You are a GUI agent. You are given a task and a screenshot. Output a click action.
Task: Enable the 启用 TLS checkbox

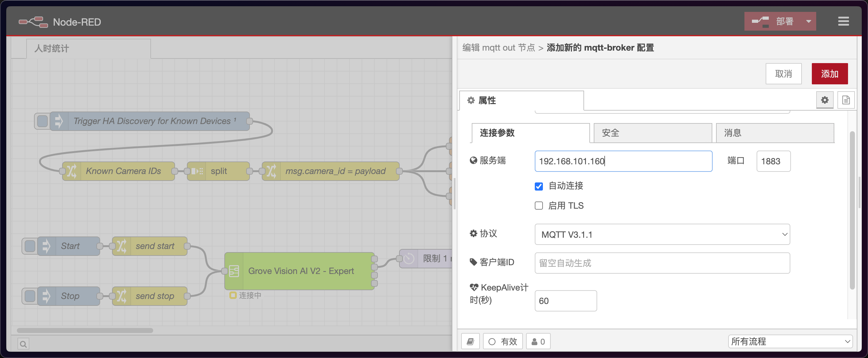point(539,206)
